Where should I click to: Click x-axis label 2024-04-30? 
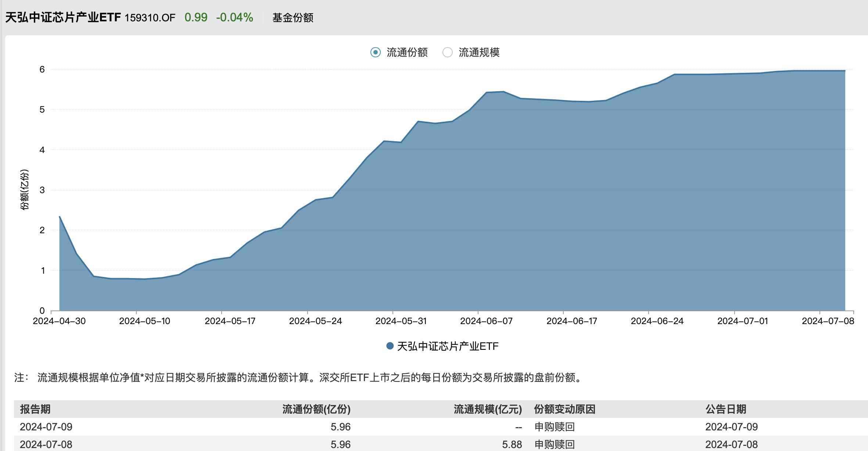click(59, 321)
